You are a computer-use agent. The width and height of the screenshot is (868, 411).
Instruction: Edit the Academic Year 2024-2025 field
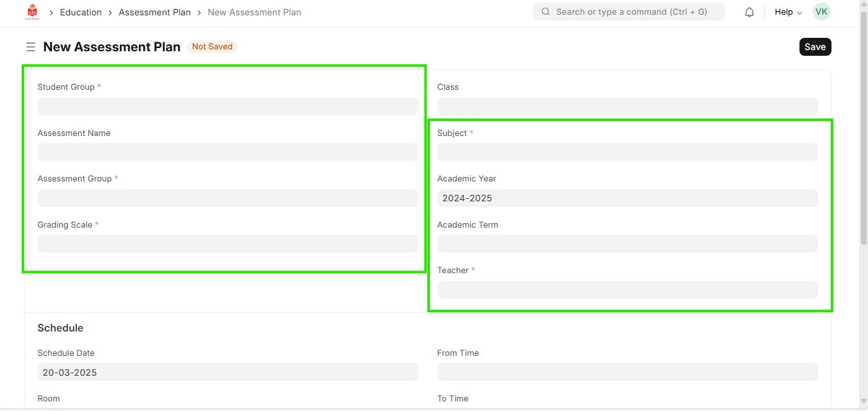[x=627, y=198]
